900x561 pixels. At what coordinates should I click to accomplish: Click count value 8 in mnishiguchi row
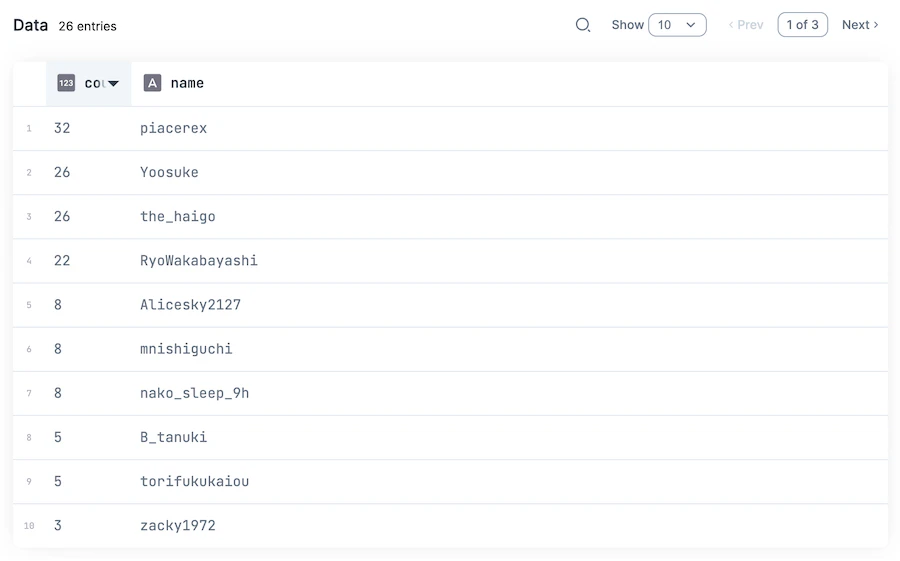pos(58,349)
